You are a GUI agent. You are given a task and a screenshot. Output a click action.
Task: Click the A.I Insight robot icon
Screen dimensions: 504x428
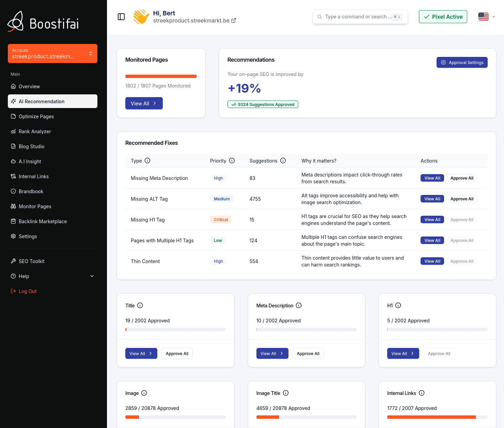click(x=13, y=161)
